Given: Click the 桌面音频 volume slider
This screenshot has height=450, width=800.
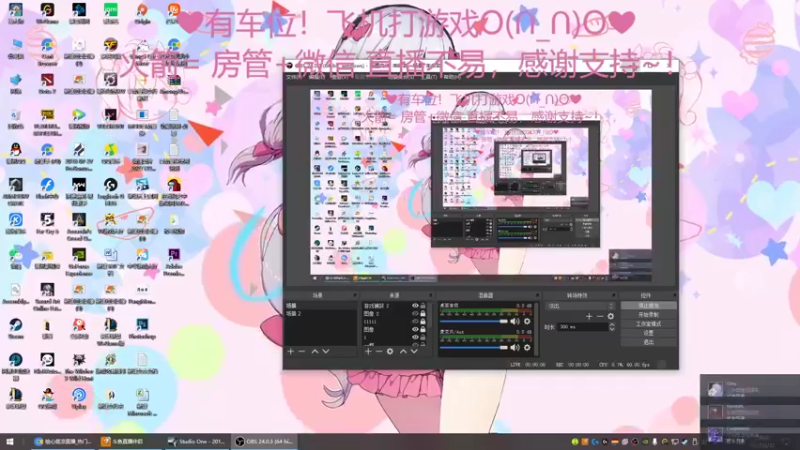Looking at the screenshot, I should pyautogui.click(x=474, y=321).
